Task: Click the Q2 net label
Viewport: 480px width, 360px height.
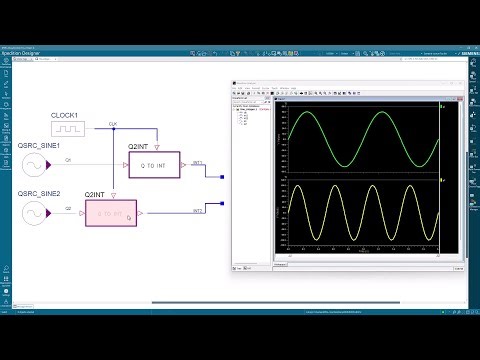Action: 68,208
